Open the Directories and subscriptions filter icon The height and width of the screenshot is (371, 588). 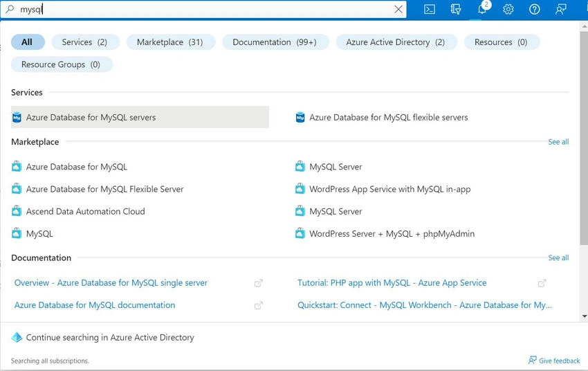click(456, 10)
